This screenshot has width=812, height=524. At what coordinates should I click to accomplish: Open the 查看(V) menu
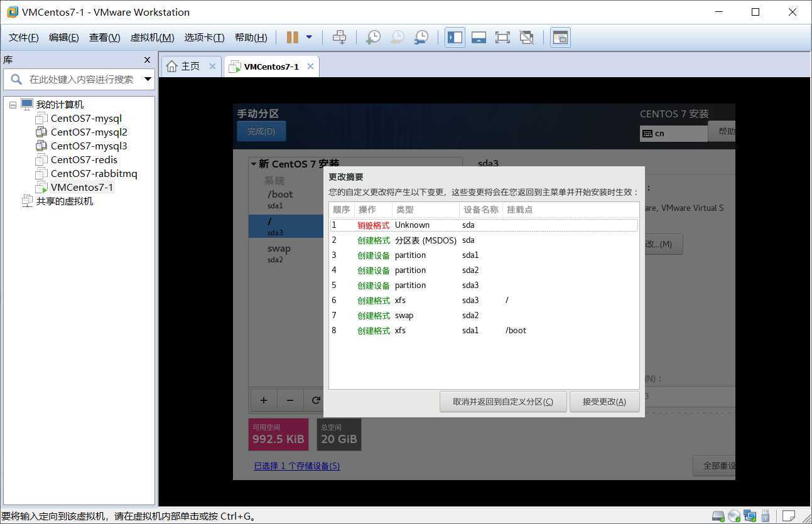tap(104, 38)
